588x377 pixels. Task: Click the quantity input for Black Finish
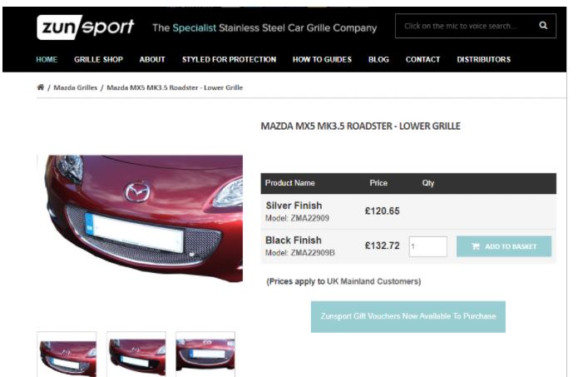point(427,246)
